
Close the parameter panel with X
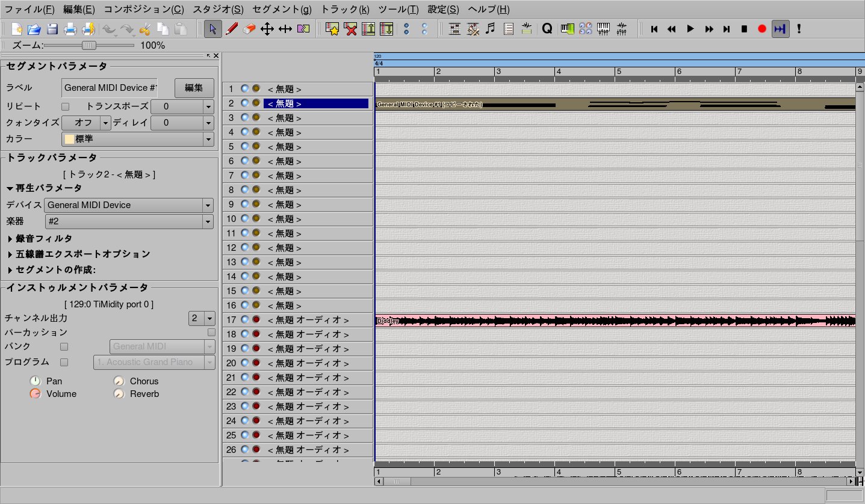tap(216, 55)
